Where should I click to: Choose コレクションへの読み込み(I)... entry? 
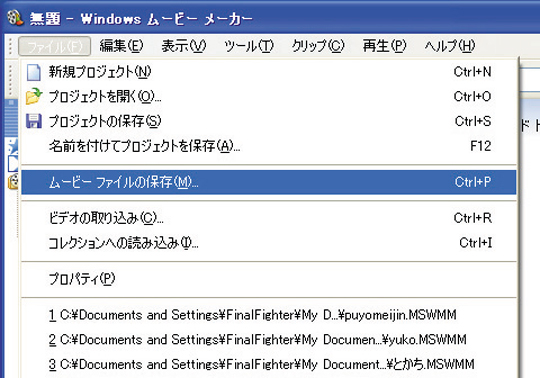269,243
